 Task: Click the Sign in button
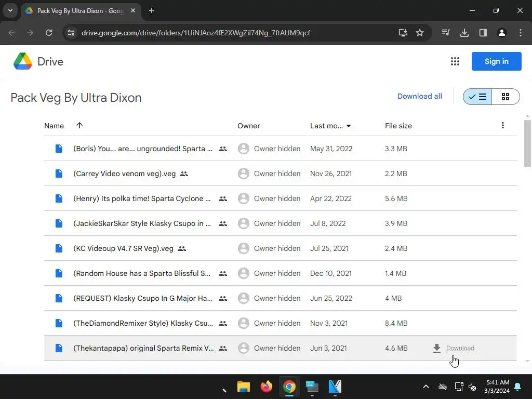pyautogui.click(x=496, y=61)
